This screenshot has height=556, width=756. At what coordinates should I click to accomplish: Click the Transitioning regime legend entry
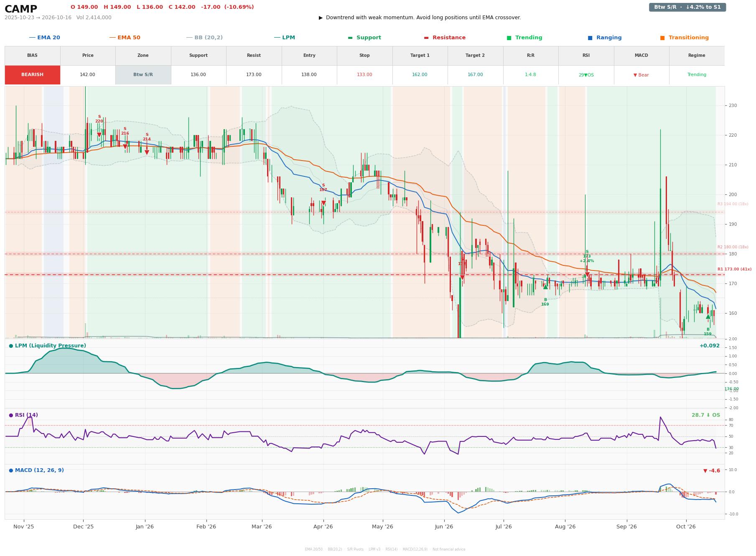pyautogui.click(x=685, y=38)
